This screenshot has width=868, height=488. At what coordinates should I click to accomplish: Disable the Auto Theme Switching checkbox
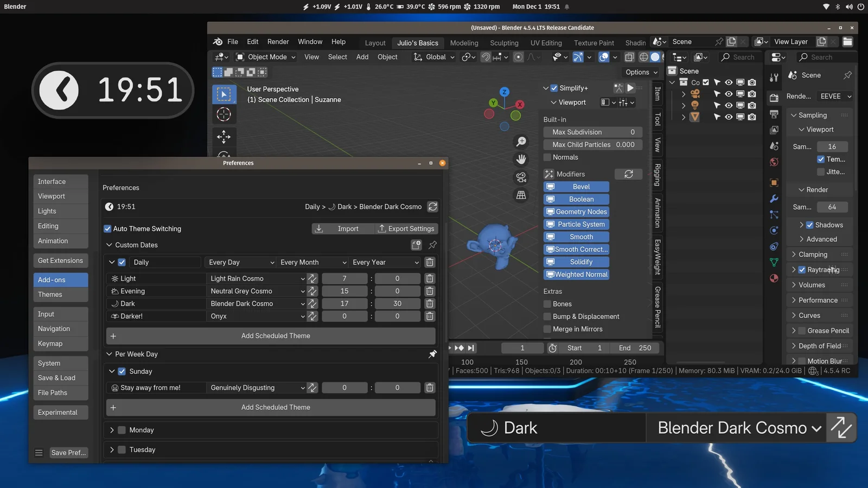(107, 228)
